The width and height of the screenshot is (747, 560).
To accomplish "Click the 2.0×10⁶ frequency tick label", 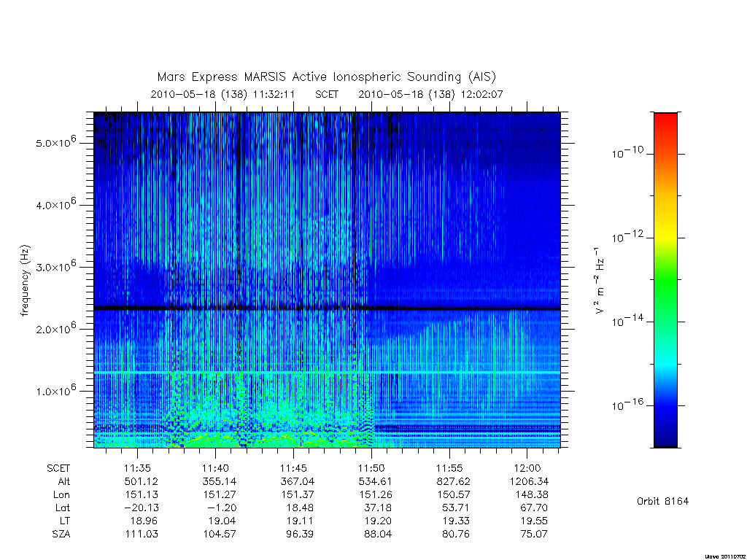I will pos(55,328).
